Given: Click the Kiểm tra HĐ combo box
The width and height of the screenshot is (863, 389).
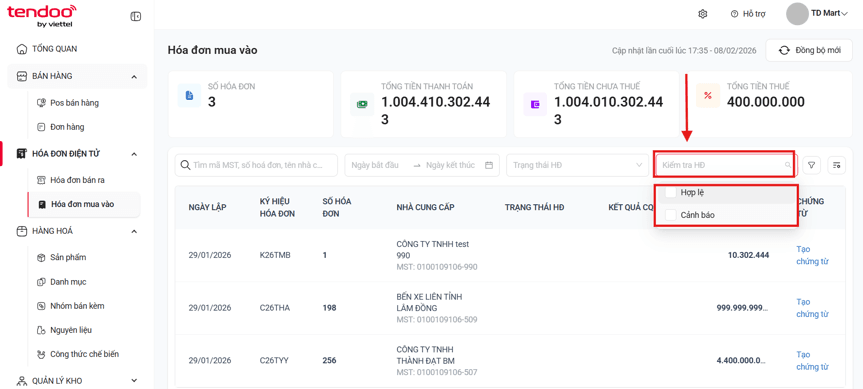Looking at the screenshot, I should click(x=724, y=165).
